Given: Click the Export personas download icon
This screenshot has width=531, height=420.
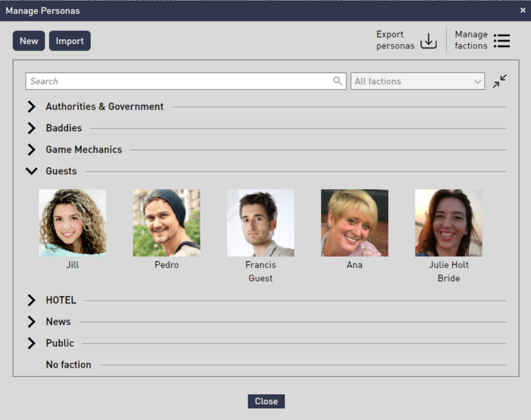Looking at the screenshot, I should (428, 41).
